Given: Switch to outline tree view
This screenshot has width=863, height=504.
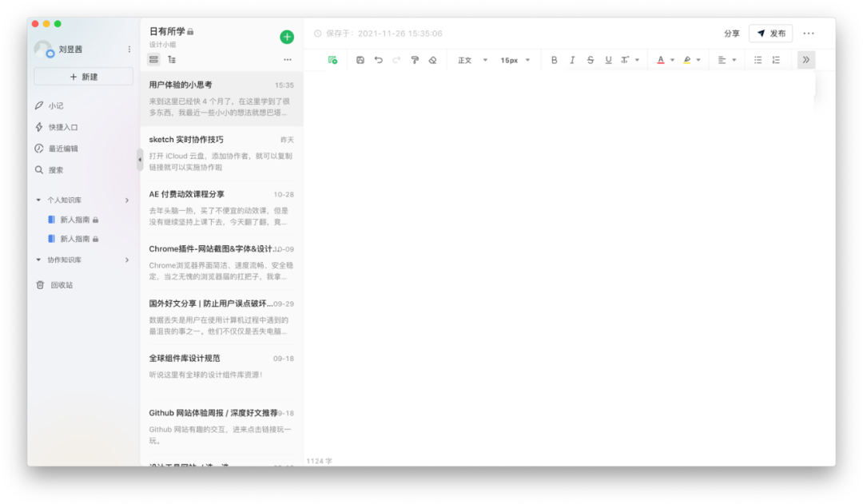Looking at the screenshot, I should pos(172,59).
